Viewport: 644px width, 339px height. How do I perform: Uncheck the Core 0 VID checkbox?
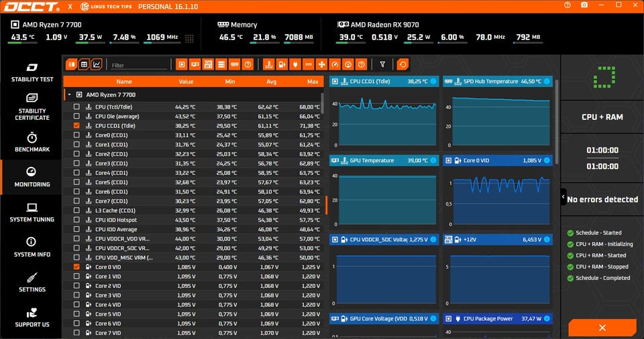76,267
